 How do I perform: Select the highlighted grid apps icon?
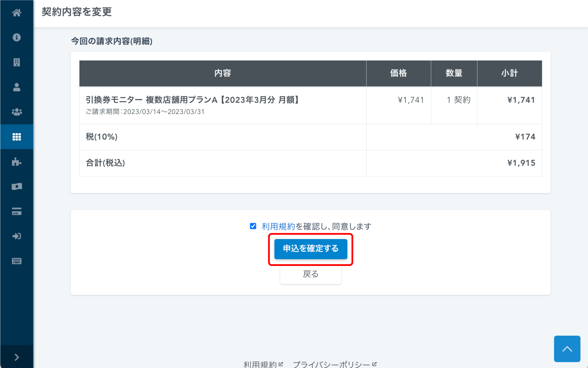pos(17,137)
